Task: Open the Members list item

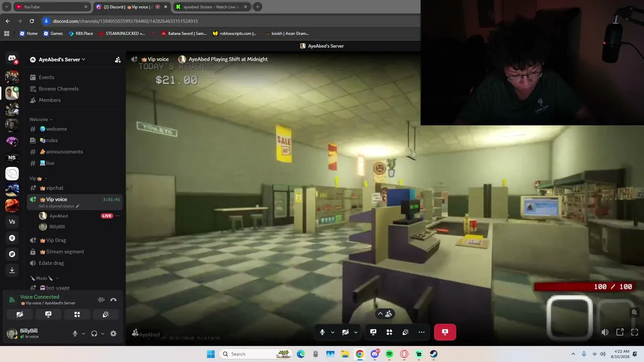Action: tap(74, 100)
